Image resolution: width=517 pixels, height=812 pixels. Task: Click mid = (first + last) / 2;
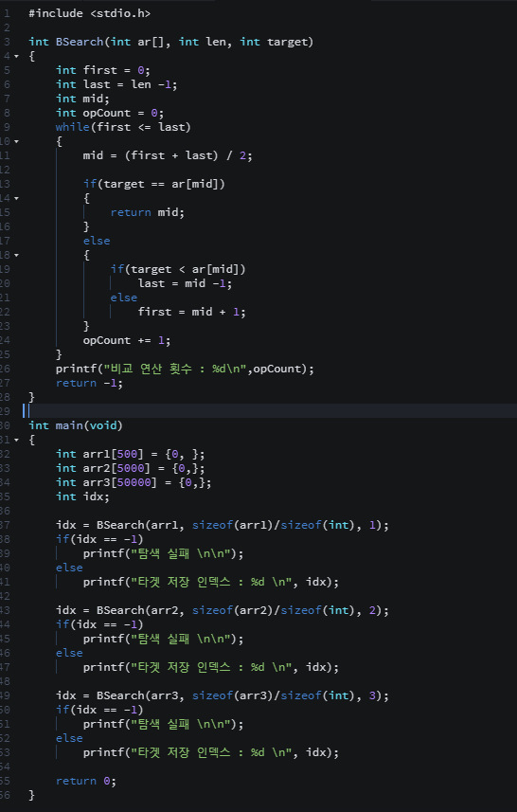pos(168,156)
